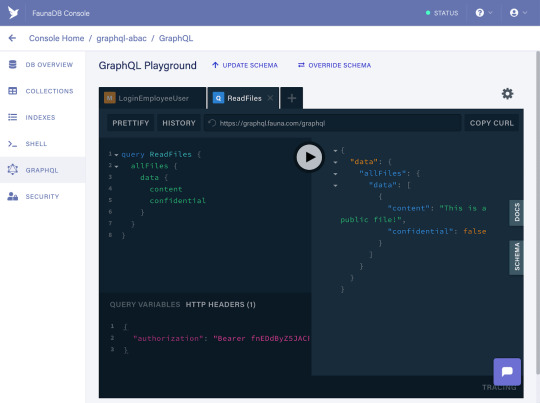Image resolution: width=540 pixels, height=403 pixels.
Task: Click the FaunaDB Console title
Action: click(61, 13)
